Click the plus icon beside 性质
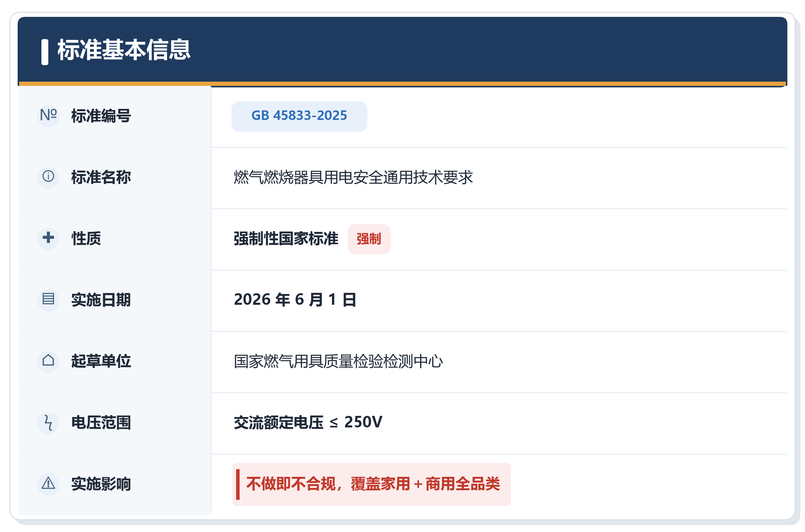Screen dimensions: 805x532 pos(48,238)
